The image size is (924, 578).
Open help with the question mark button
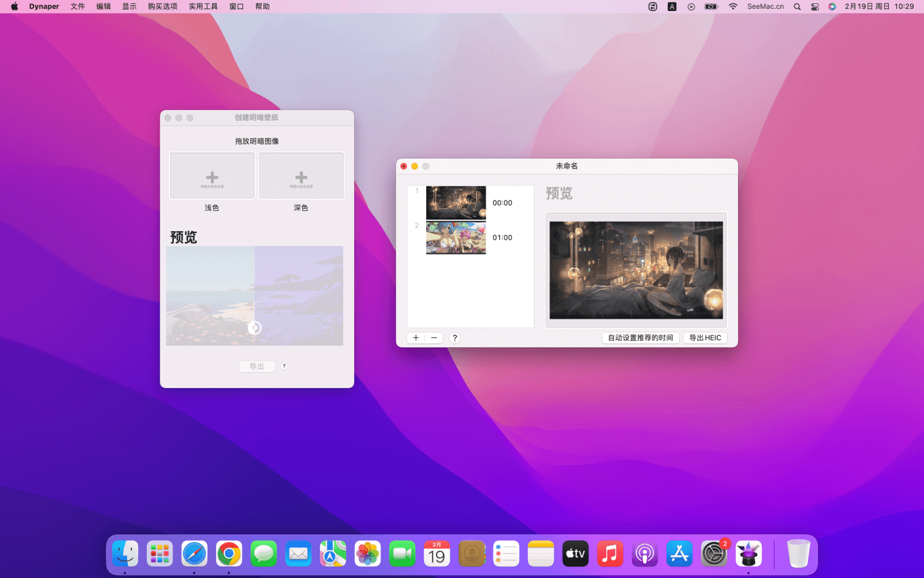(x=455, y=338)
